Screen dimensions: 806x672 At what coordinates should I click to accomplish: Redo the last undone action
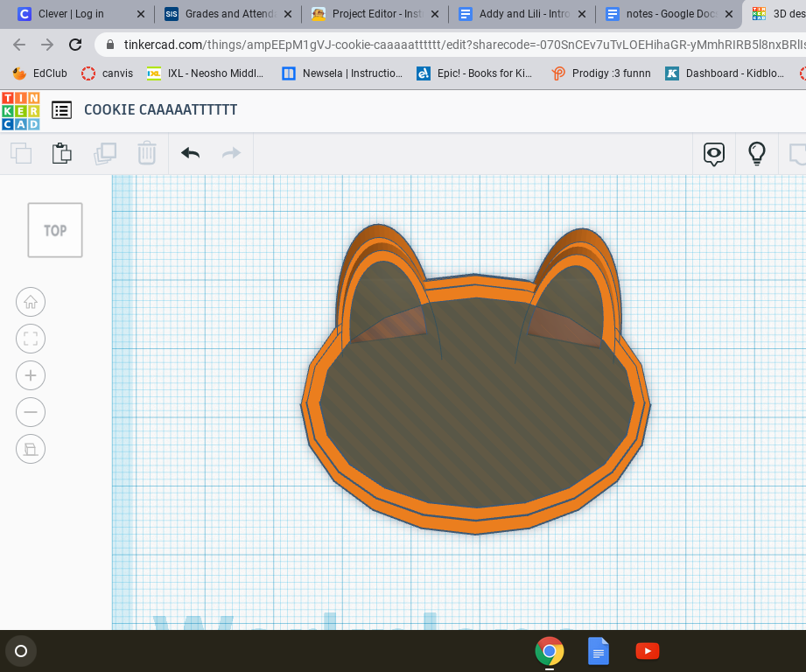[x=230, y=153]
